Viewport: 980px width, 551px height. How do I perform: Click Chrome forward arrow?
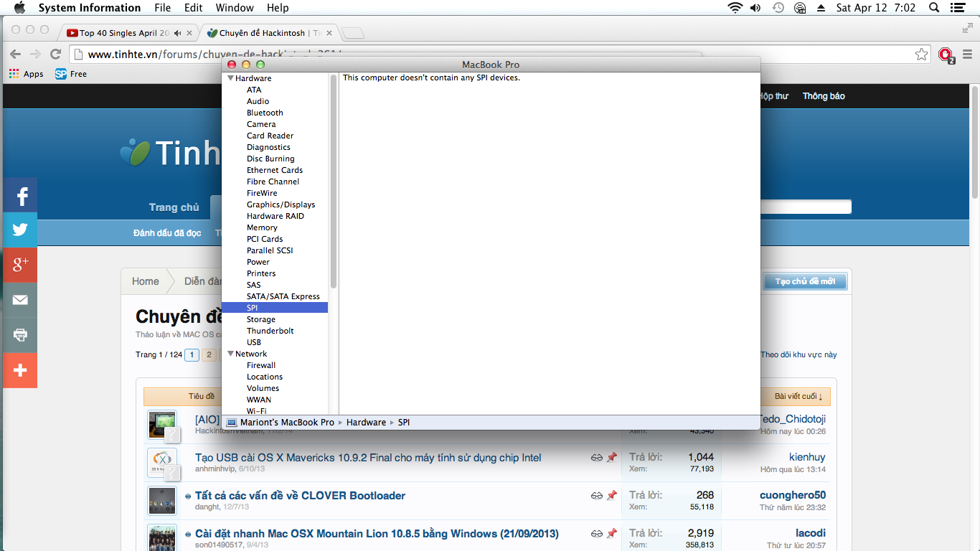35,54
